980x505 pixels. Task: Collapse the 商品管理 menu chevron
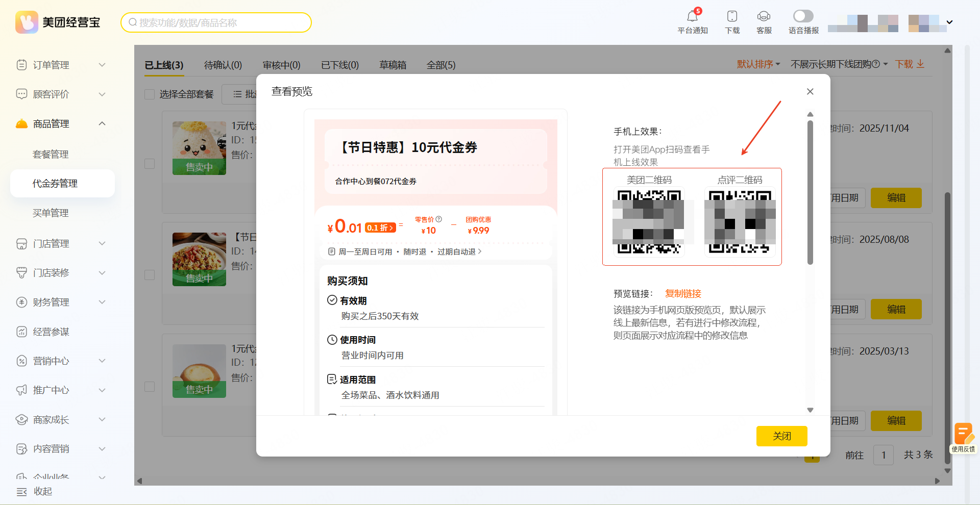102,123
